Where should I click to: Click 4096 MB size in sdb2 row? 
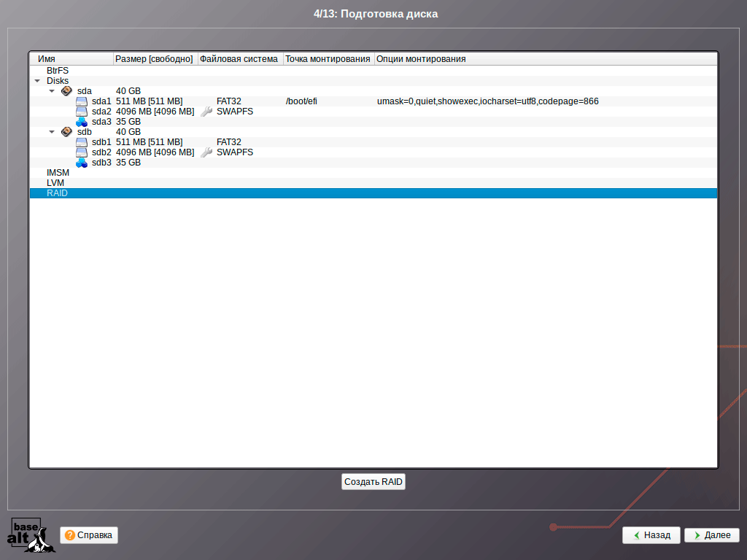(x=155, y=152)
